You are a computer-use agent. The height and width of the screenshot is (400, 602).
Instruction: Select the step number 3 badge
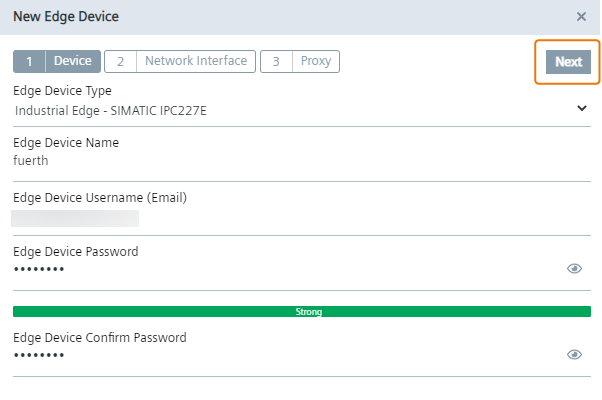coord(275,61)
